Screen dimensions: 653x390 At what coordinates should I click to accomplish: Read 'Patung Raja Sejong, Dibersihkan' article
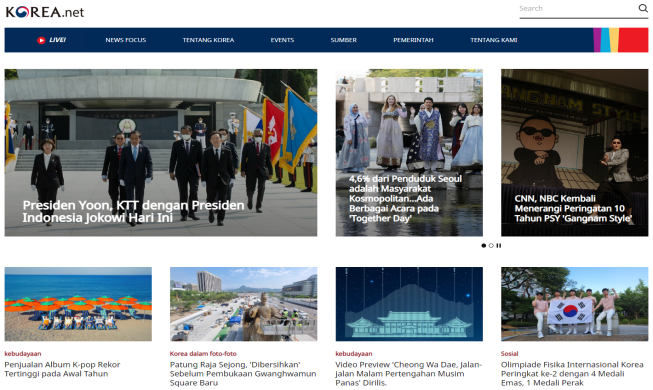pos(243,374)
